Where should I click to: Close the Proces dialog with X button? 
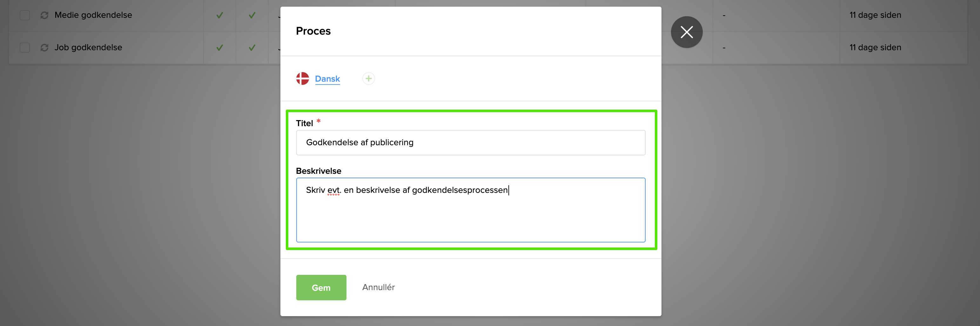point(686,32)
